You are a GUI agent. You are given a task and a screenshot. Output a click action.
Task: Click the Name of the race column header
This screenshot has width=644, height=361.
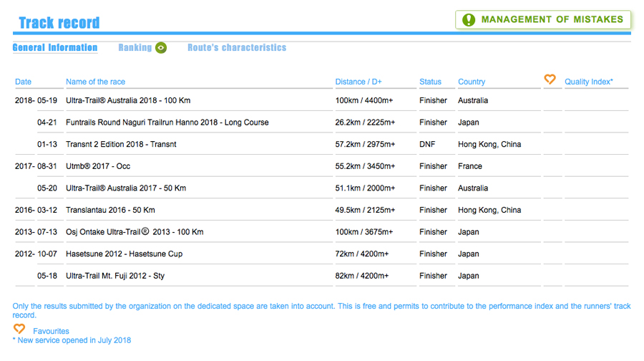coord(95,82)
